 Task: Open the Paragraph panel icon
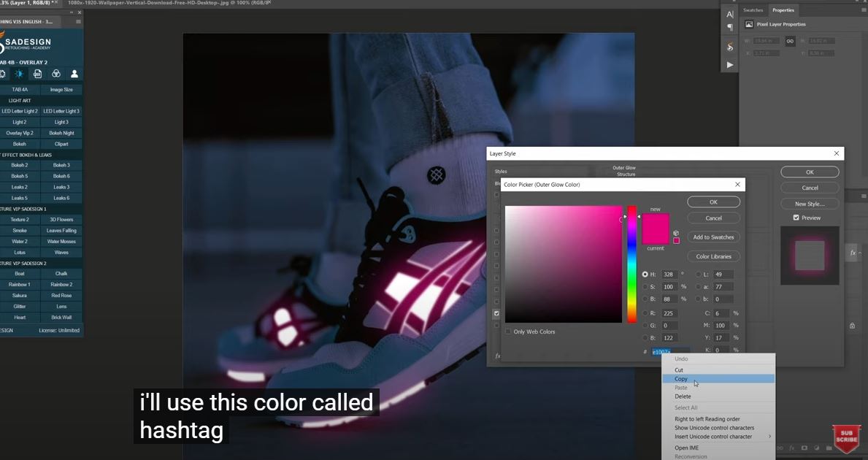point(730,28)
